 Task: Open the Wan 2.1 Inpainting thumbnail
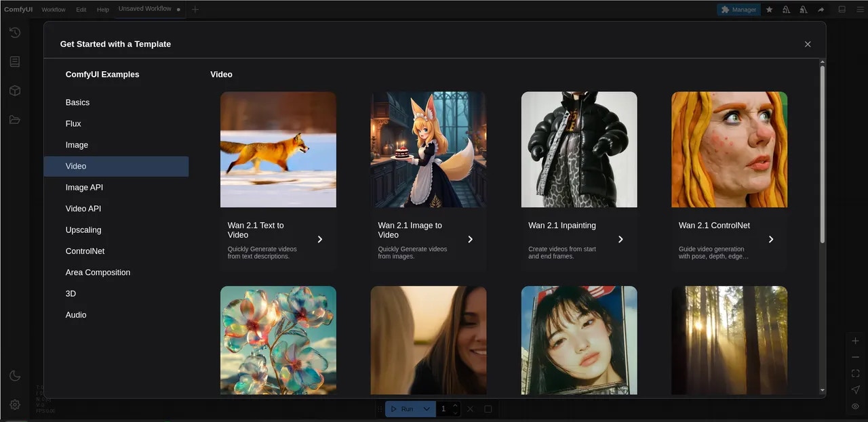click(x=579, y=150)
